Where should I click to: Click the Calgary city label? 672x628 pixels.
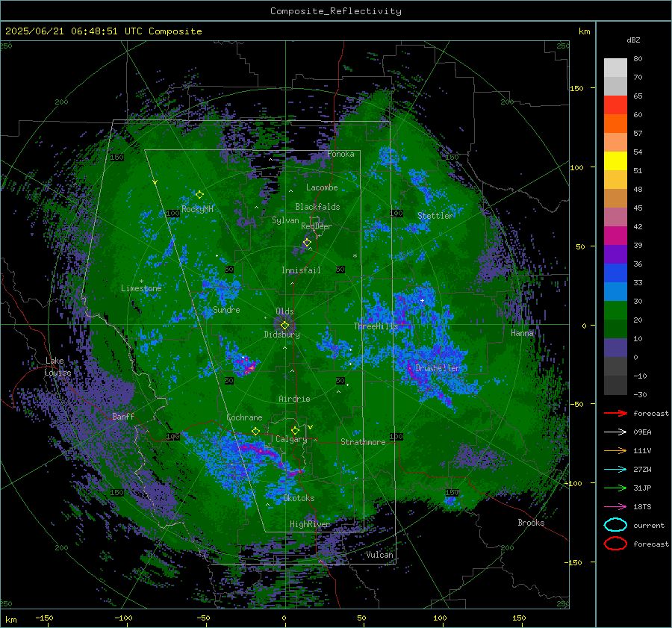pos(291,439)
